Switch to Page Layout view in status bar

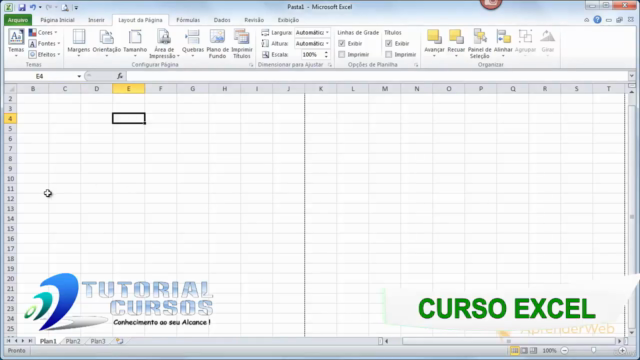click(524, 351)
